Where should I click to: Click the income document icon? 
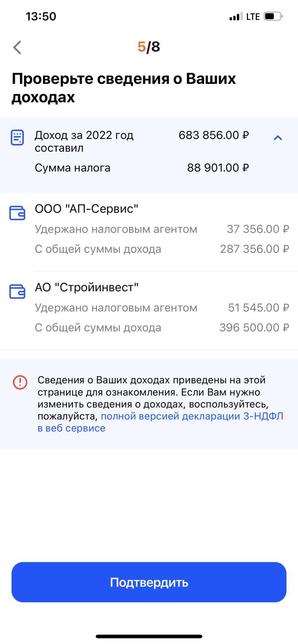17,137
